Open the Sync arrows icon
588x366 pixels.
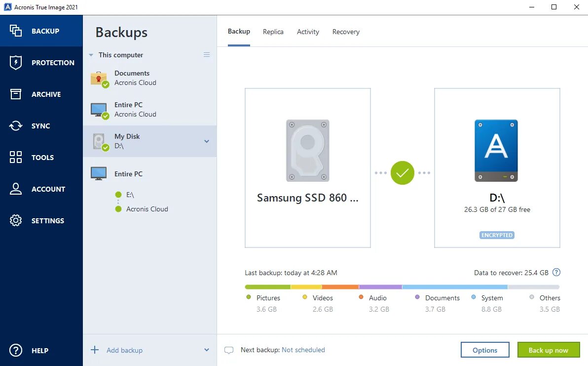(16, 126)
